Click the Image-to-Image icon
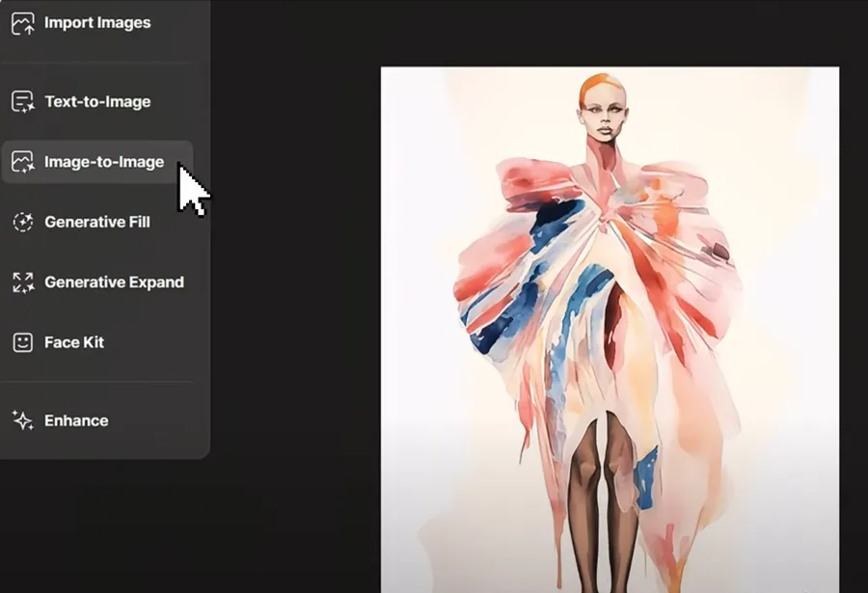The width and height of the screenshot is (868, 593). coord(22,162)
